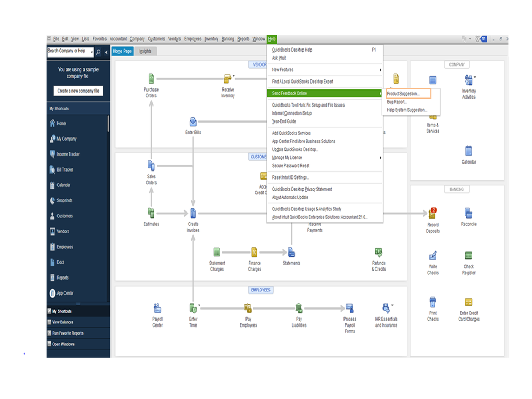Open the reminders clock icon in menu bar

tap(477, 39)
